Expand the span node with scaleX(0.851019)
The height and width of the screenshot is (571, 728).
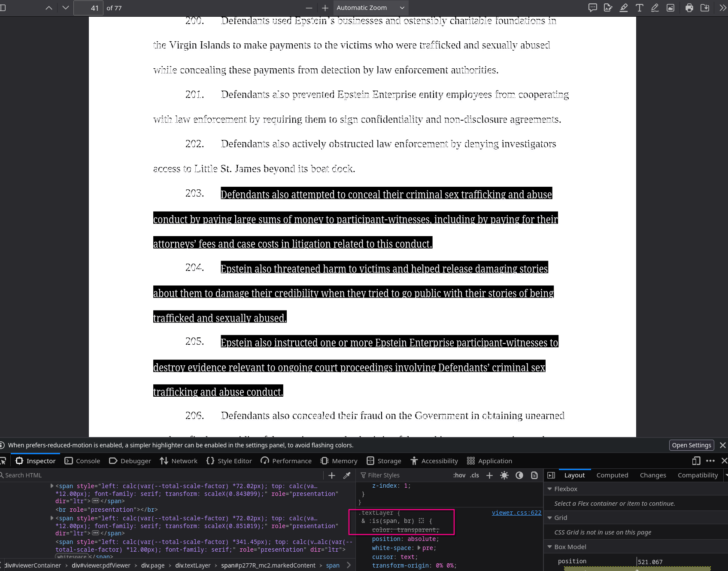coord(52,518)
